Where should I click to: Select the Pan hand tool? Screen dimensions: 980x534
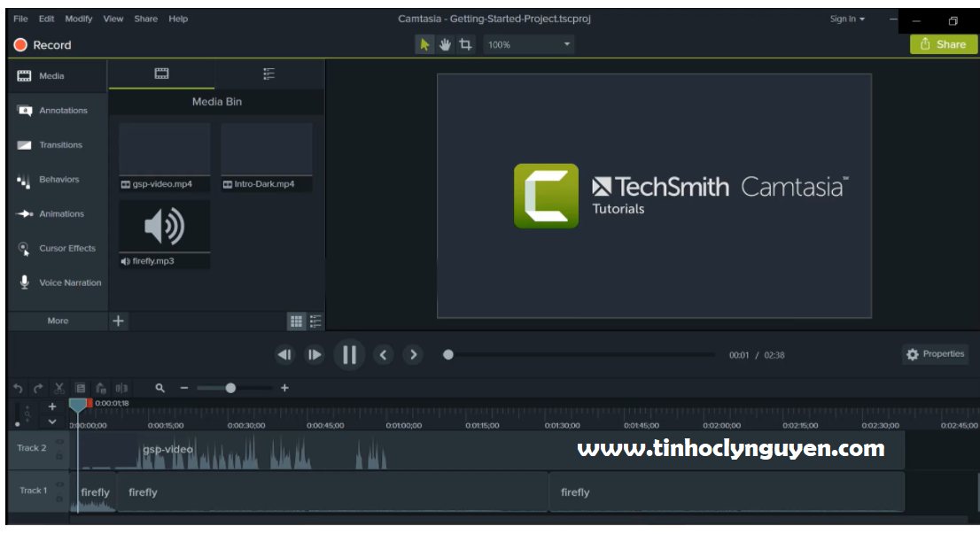[445, 44]
